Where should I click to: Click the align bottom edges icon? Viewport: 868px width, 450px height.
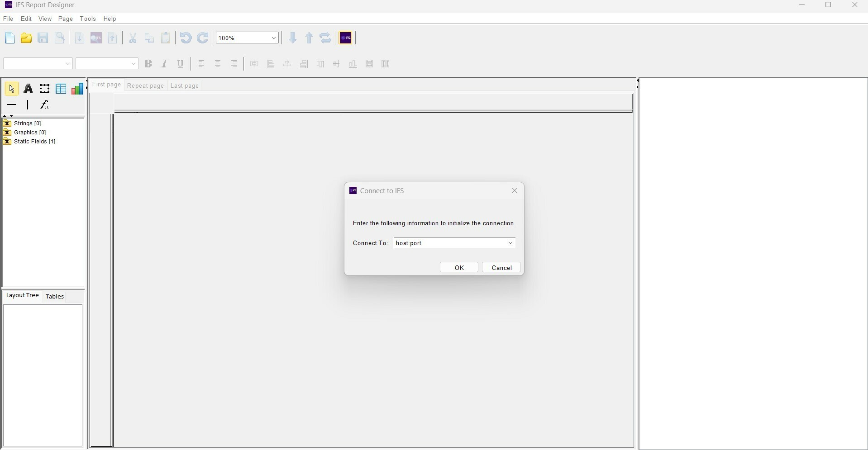353,64
